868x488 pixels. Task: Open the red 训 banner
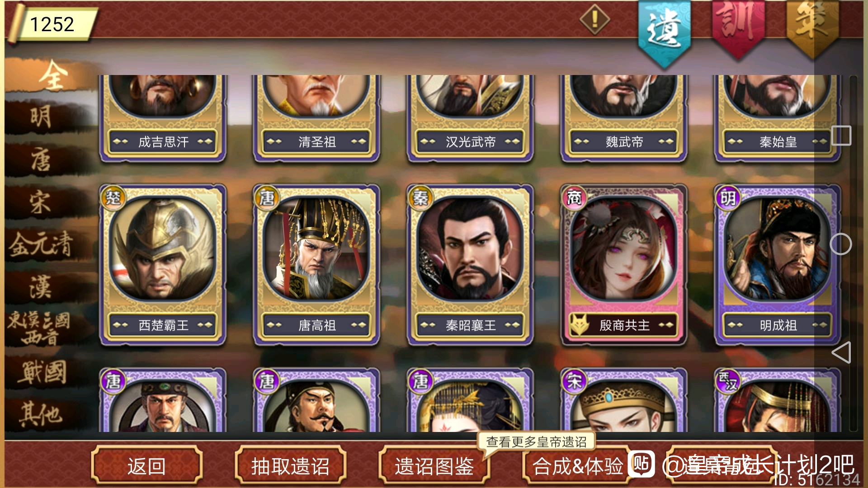[738, 28]
